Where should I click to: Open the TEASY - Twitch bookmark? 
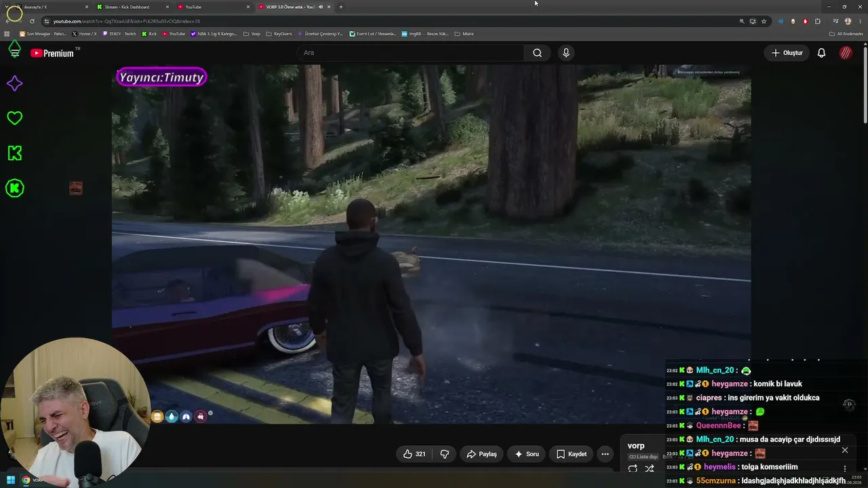click(119, 33)
